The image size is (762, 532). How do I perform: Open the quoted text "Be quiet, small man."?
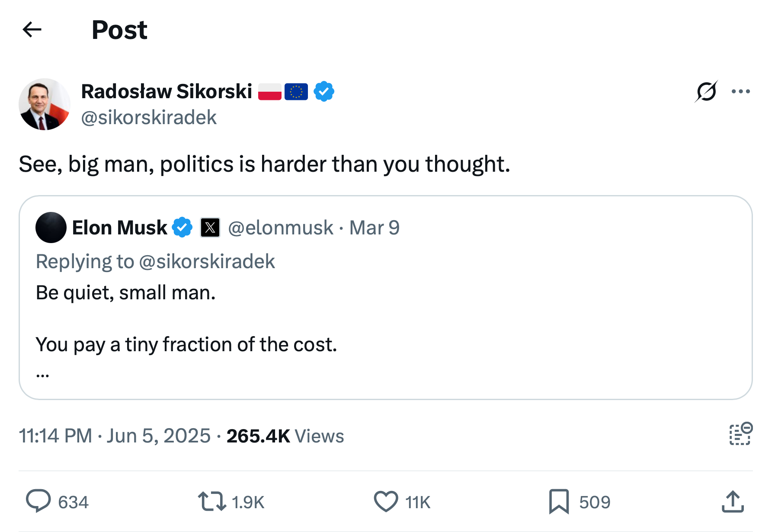pos(125,293)
